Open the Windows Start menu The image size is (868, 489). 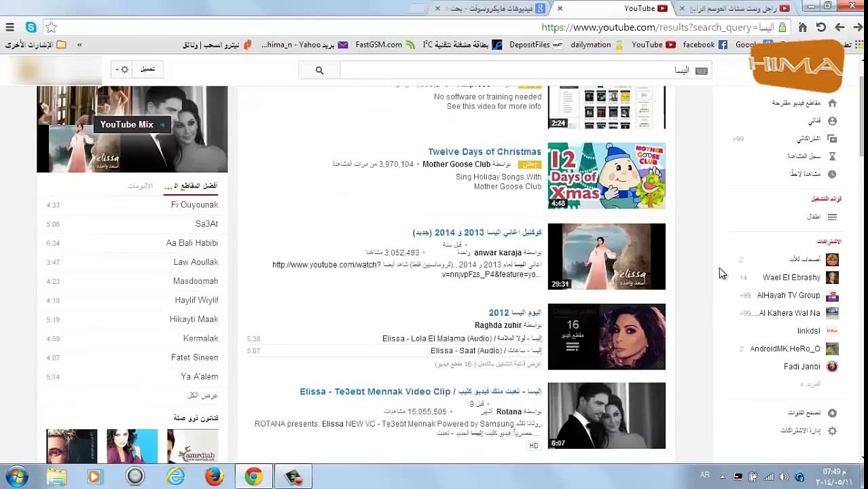(x=16, y=477)
